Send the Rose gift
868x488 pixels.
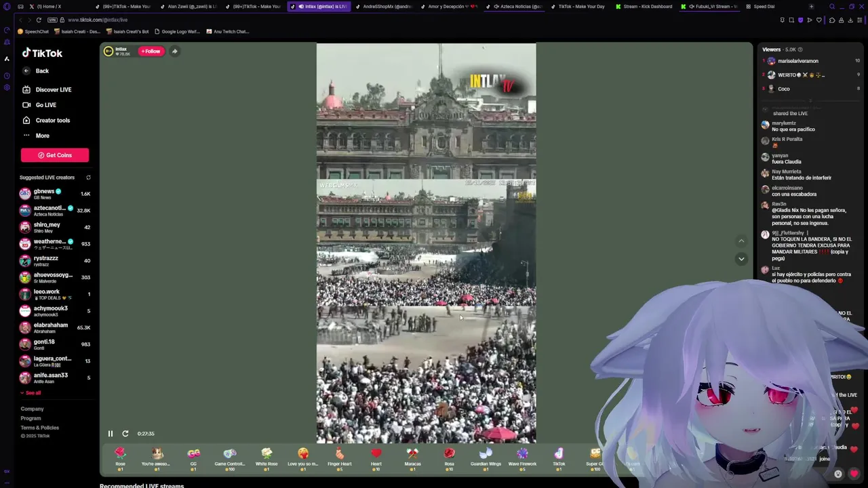click(x=120, y=459)
